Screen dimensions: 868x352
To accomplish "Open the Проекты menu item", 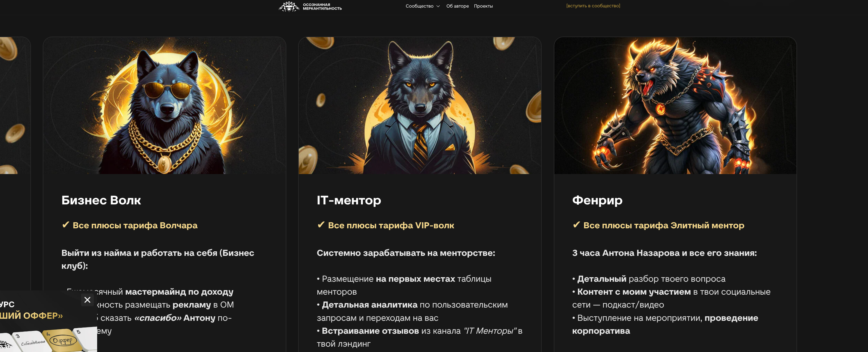I will [x=483, y=6].
